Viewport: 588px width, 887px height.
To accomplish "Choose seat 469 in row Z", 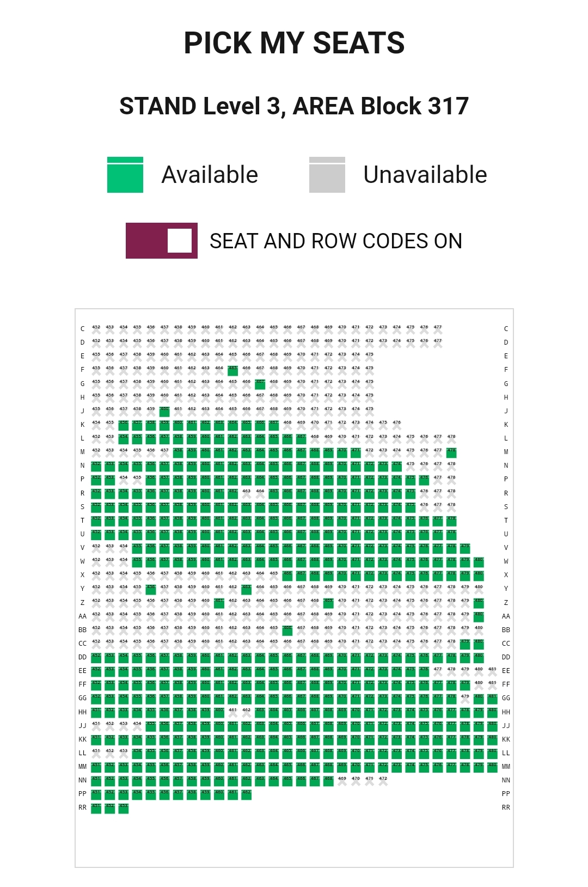I will tap(328, 603).
